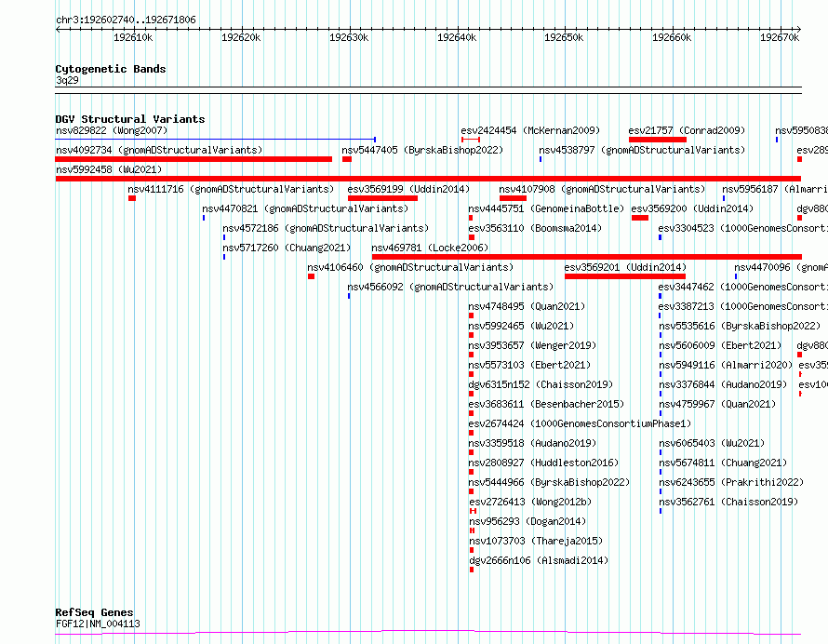Click the long red nsv5992458 variant bar
The width and height of the screenshot is (828, 644).
428,179
